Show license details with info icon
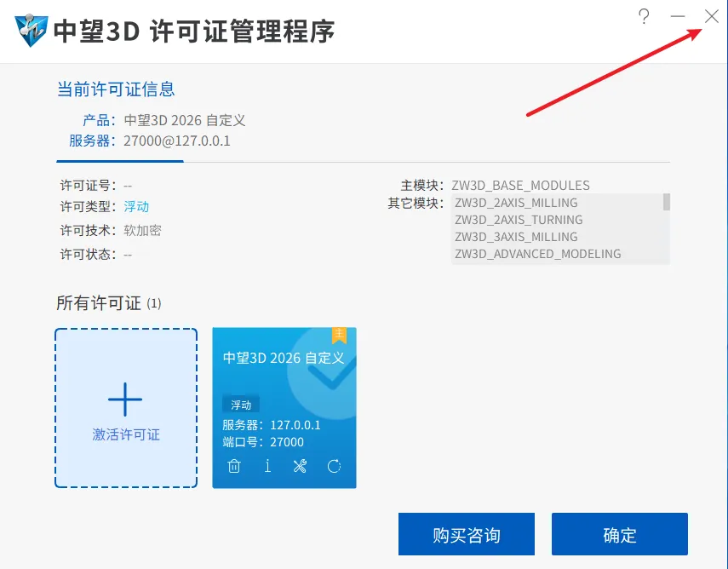The image size is (728, 569). tap(268, 466)
